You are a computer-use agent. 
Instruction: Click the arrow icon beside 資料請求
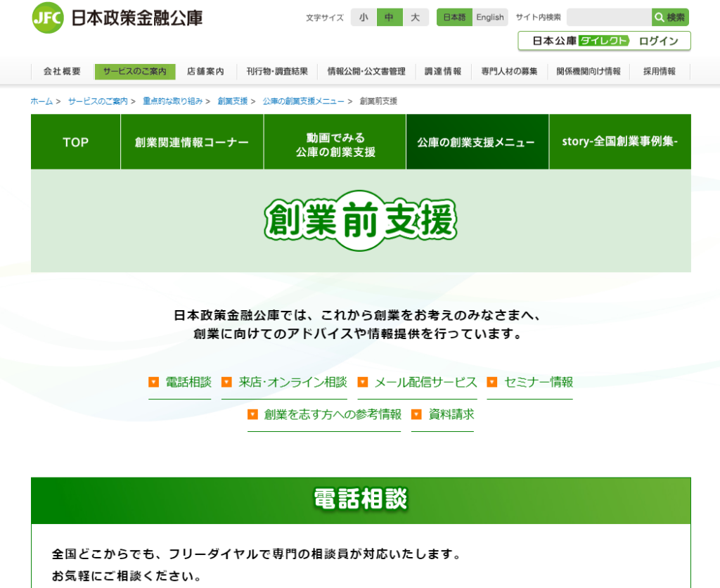[x=416, y=415]
